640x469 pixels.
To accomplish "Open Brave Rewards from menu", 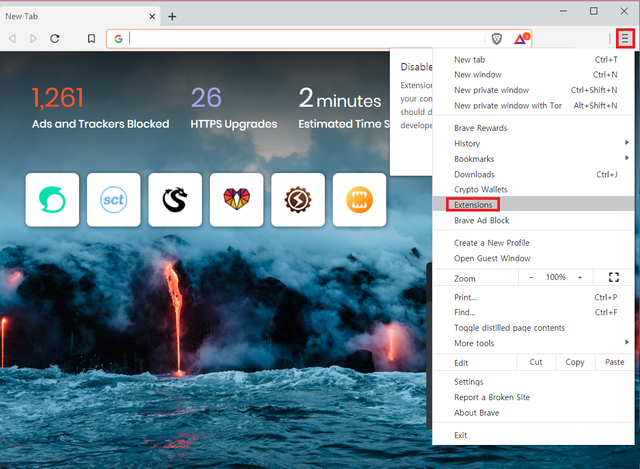I will coord(533,128).
